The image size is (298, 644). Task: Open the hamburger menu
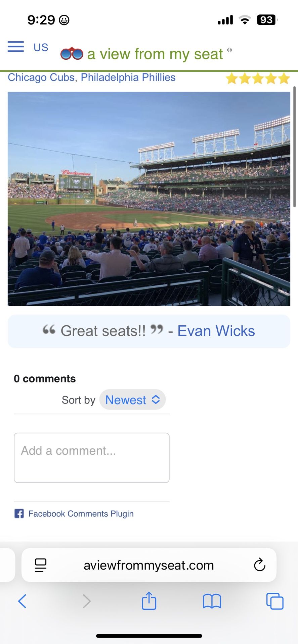pos(16,47)
